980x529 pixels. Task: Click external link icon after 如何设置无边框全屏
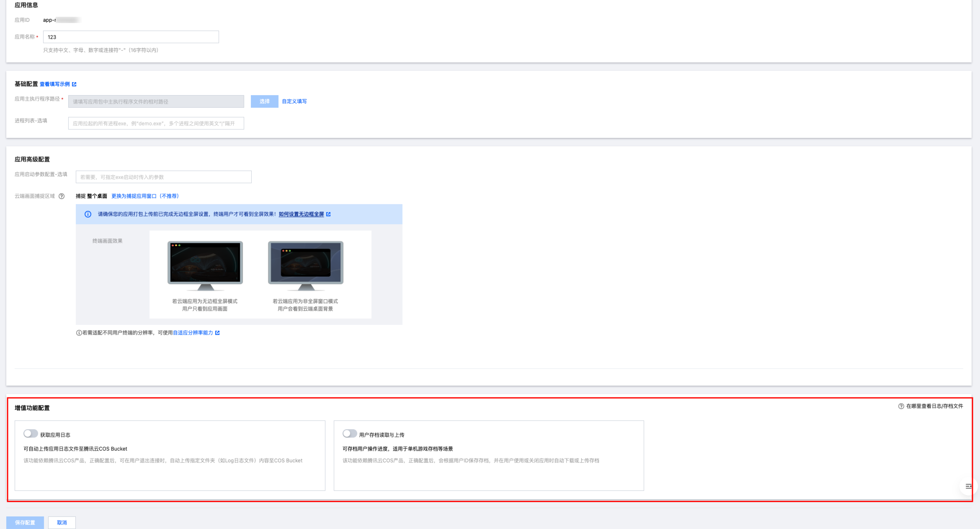[328, 214]
